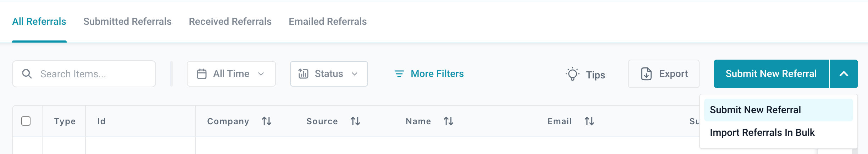868x154 pixels.
Task: Open the All Time date dropdown
Action: [231, 74]
